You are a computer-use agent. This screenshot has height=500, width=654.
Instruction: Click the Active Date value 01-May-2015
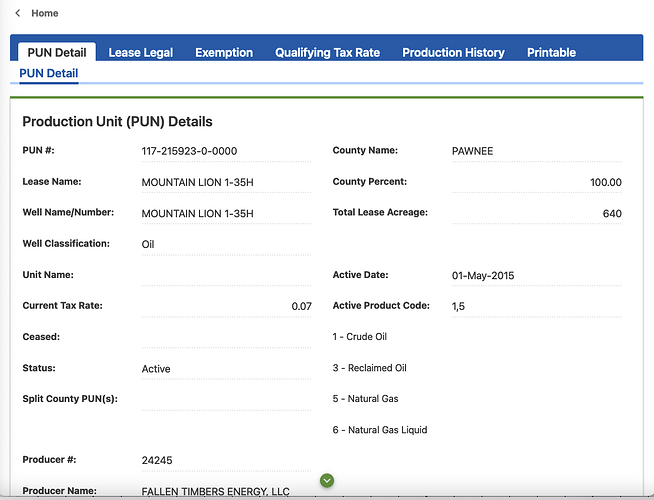pos(483,276)
